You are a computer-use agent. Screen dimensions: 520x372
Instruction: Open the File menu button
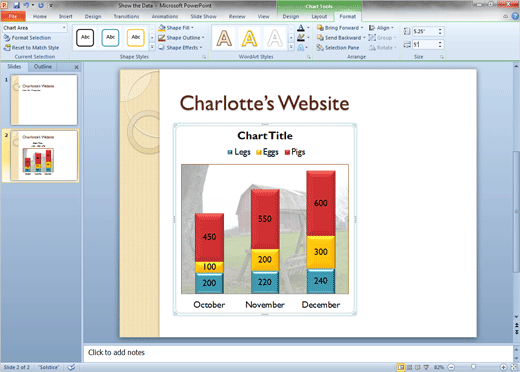(x=13, y=16)
